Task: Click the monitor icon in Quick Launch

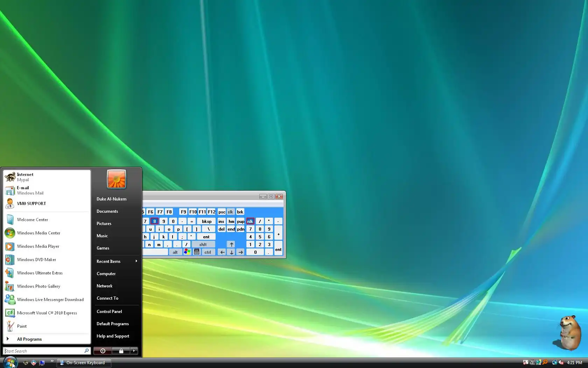Action: coord(42,363)
